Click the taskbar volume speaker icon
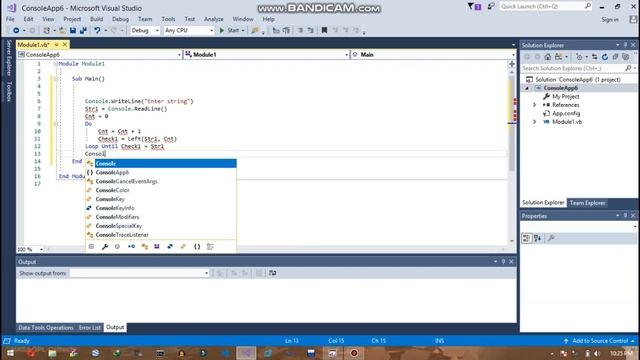Image resolution: width=640 pixels, height=360 pixels. point(596,353)
